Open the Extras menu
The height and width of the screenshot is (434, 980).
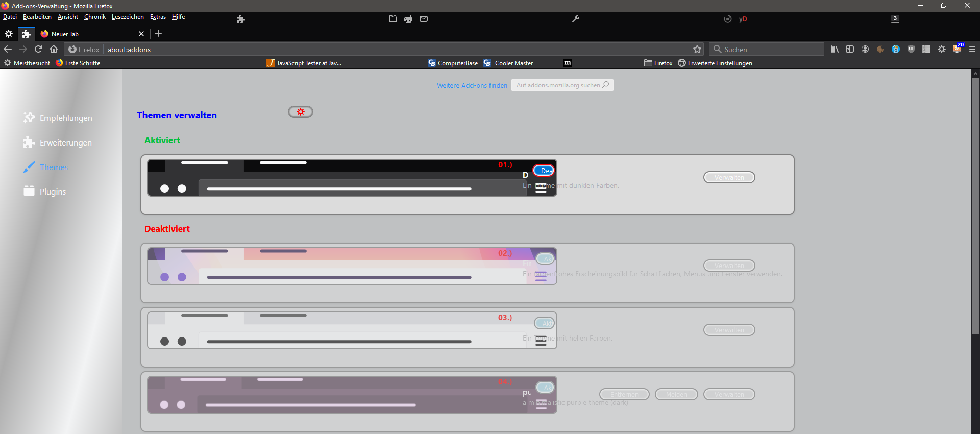click(x=158, y=17)
